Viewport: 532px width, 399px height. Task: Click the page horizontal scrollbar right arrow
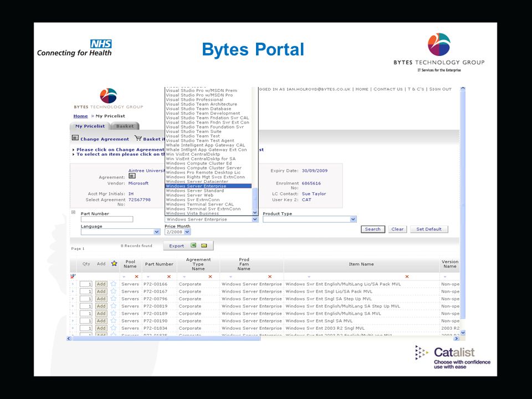[456, 338]
